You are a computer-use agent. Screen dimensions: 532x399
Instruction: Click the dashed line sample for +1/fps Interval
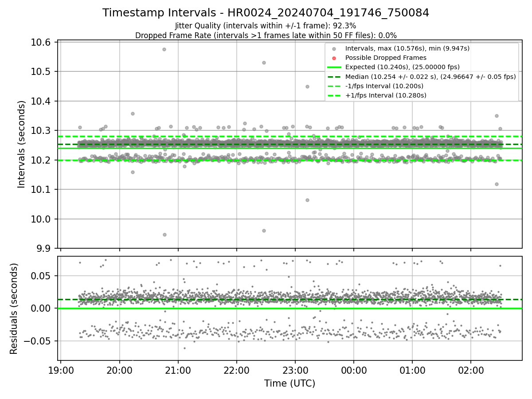[334, 95]
